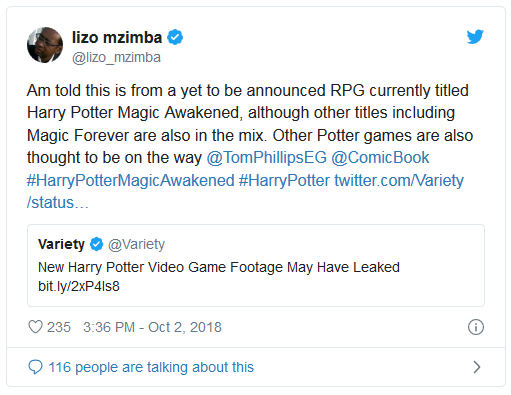Open the @TomPhillipsEG mention

point(267,158)
